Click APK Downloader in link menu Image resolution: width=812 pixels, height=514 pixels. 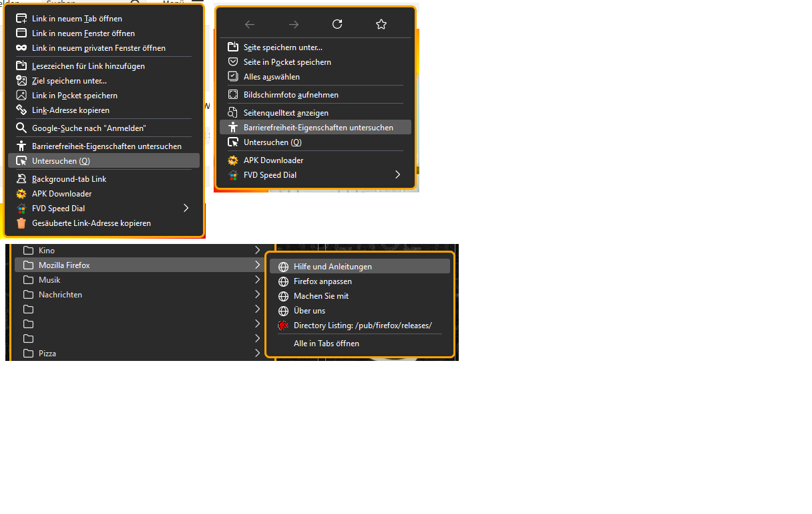coord(104,194)
